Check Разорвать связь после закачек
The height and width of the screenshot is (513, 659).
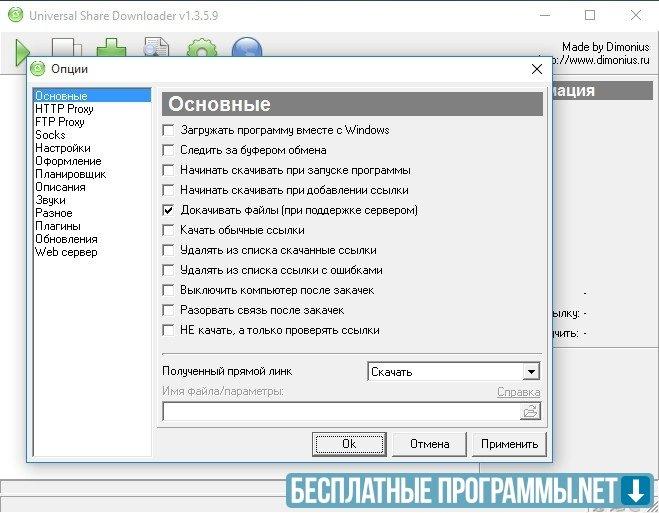tap(168, 310)
